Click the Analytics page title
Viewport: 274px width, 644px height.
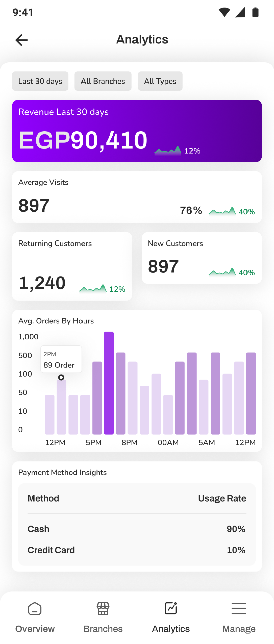142,39
